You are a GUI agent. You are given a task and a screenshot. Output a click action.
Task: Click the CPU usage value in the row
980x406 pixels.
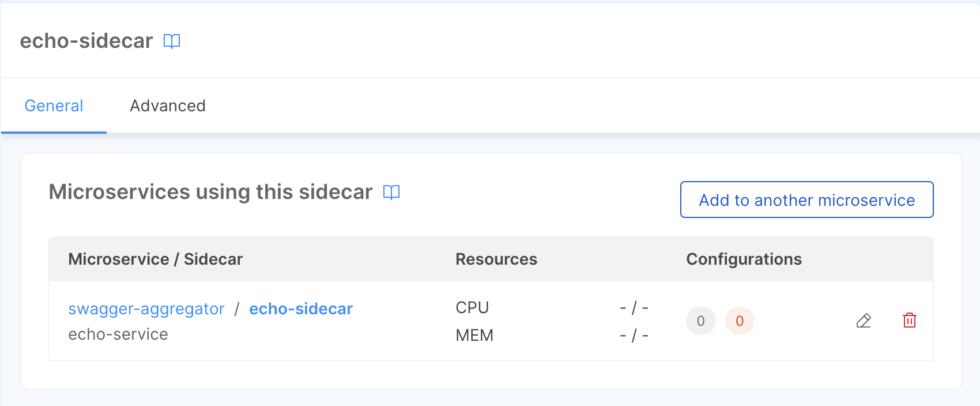tap(635, 307)
